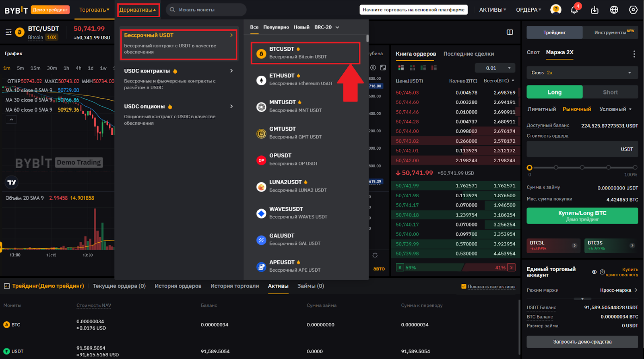Expand the 0.01 order book grouping
The image size is (644, 359).
pos(495,68)
